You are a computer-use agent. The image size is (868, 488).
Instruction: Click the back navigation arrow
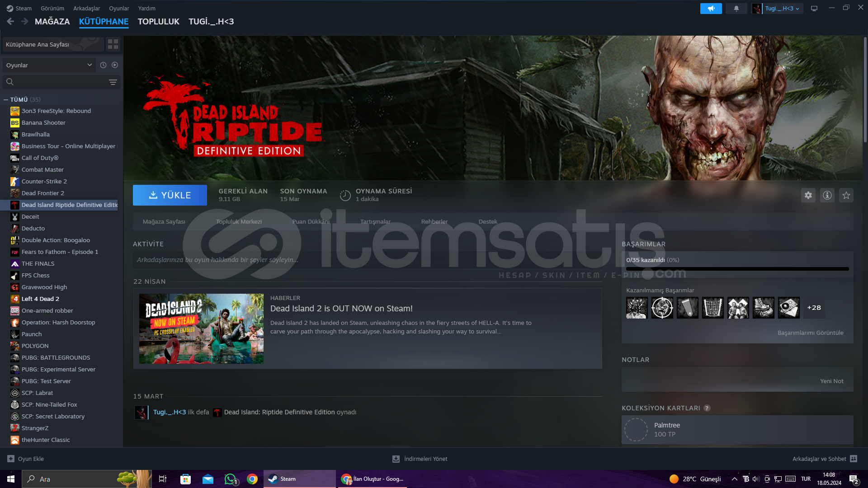[x=10, y=21]
